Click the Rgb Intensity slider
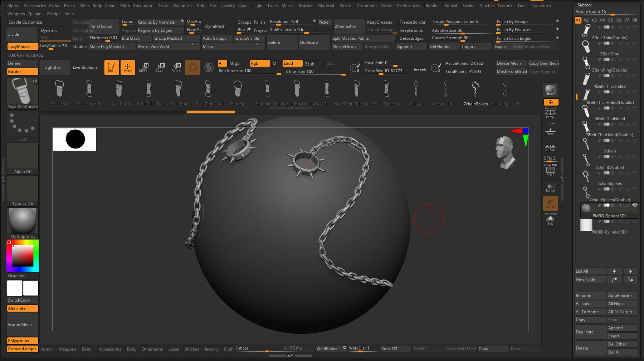644x361 pixels. [249, 71]
